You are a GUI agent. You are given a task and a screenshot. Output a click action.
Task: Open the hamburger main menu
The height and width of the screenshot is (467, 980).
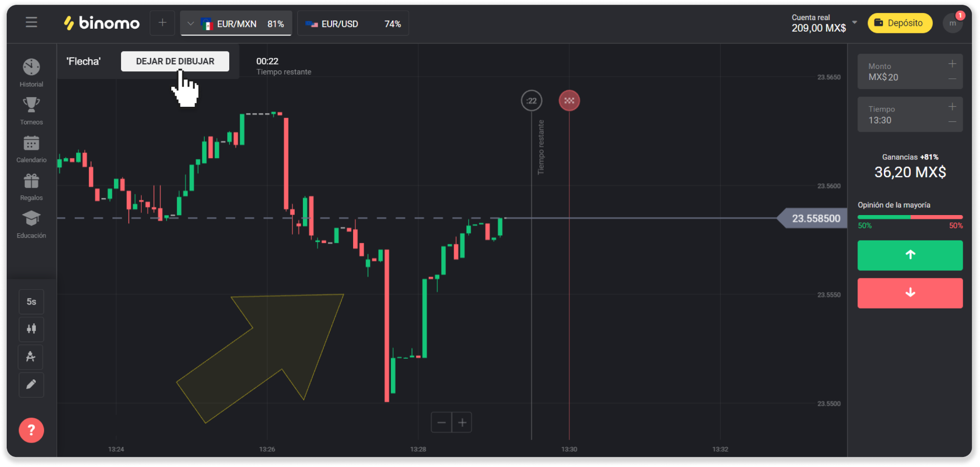pos(31,23)
